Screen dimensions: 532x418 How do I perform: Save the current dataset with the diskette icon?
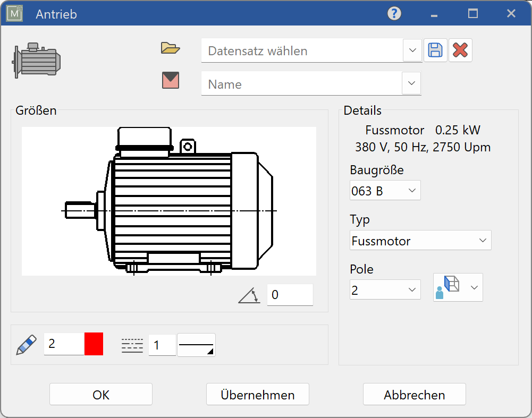click(x=435, y=49)
